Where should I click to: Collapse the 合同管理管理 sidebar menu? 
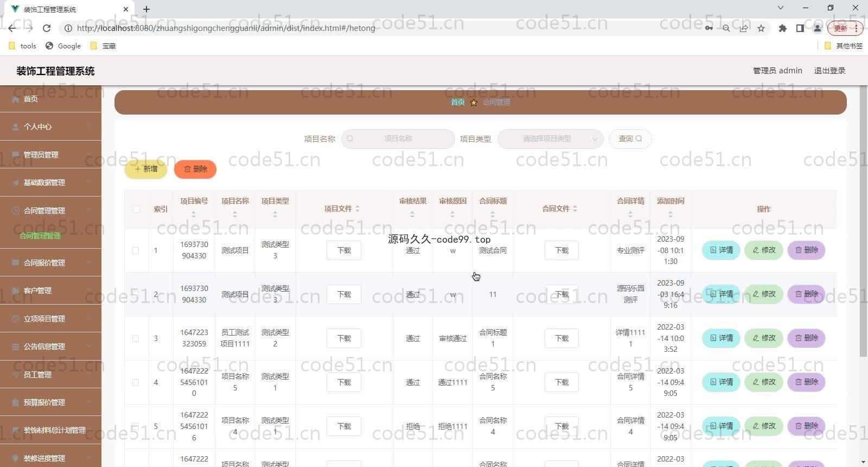pyautogui.click(x=51, y=211)
